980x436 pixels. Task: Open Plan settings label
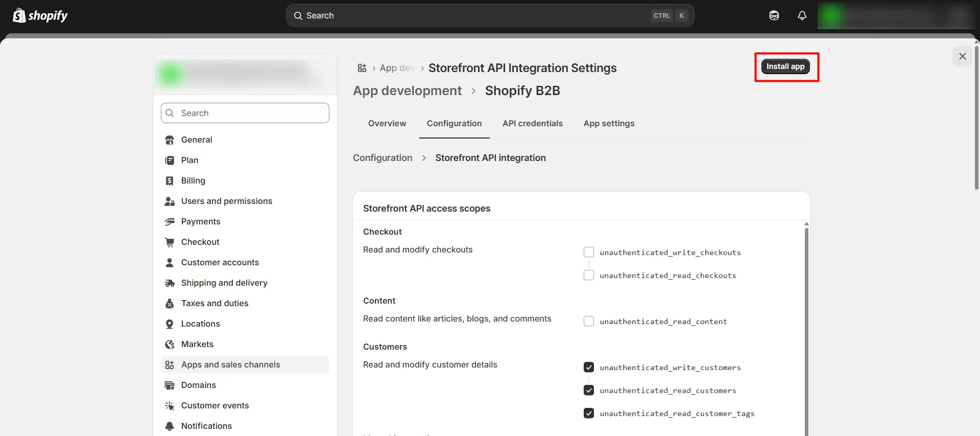pos(189,160)
